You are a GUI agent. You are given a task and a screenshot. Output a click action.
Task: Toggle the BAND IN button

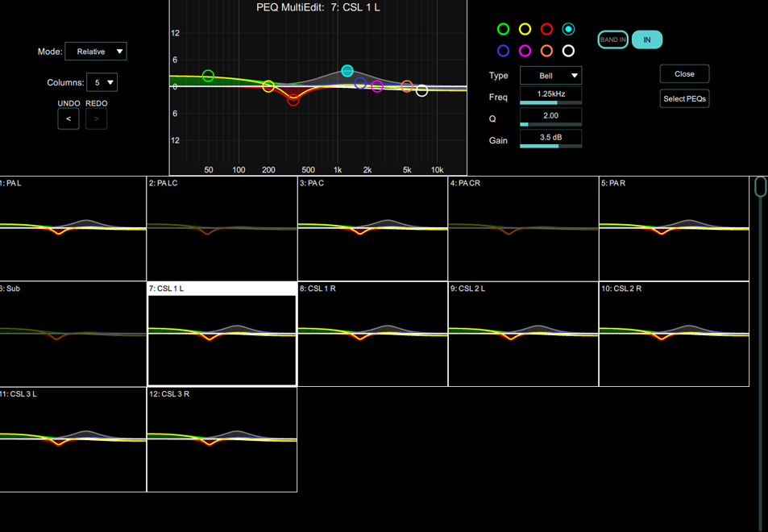pyautogui.click(x=612, y=39)
